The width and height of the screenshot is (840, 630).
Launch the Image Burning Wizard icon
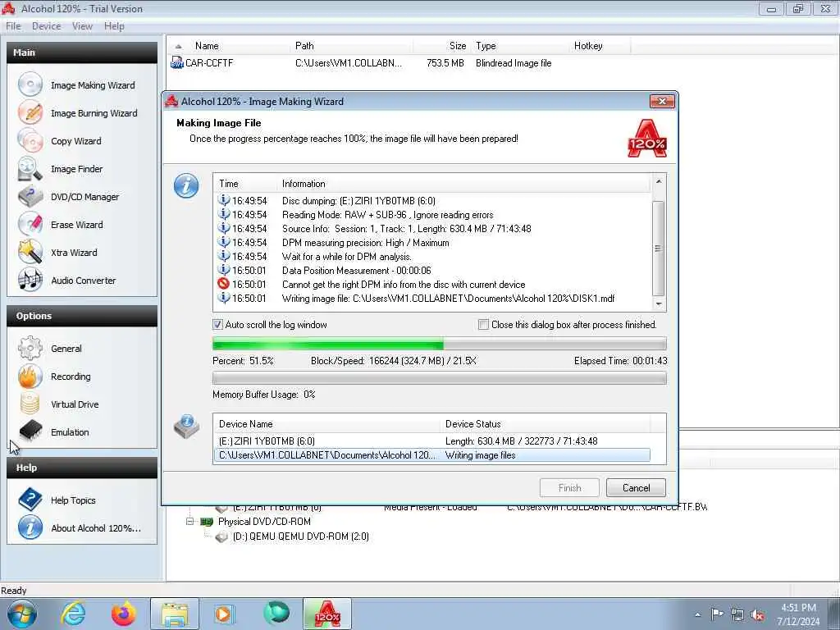point(30,112)
